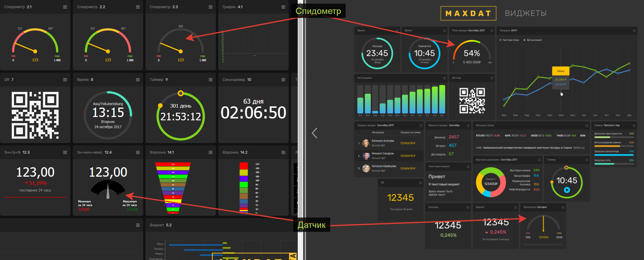Click the Дисковое пространство progress bar
The width and height of the screenshot is (644, 260).
[614, 137]
